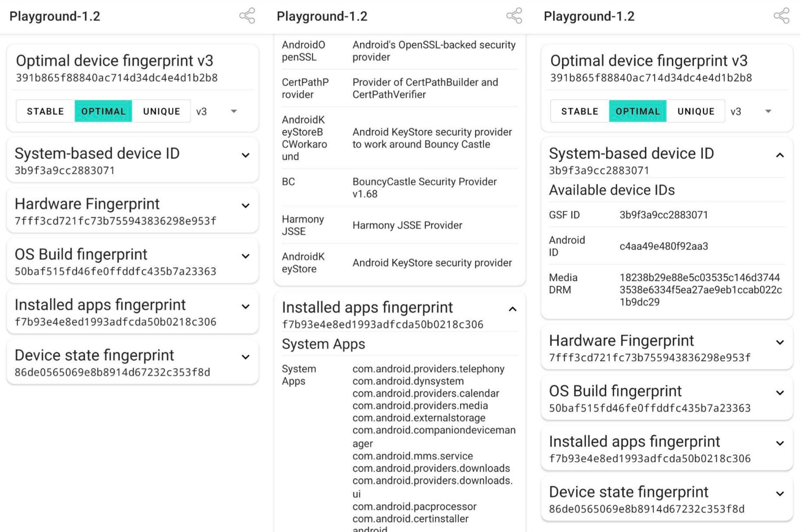
Task: Tap share icon in right panel header
Action: point(781,16)
